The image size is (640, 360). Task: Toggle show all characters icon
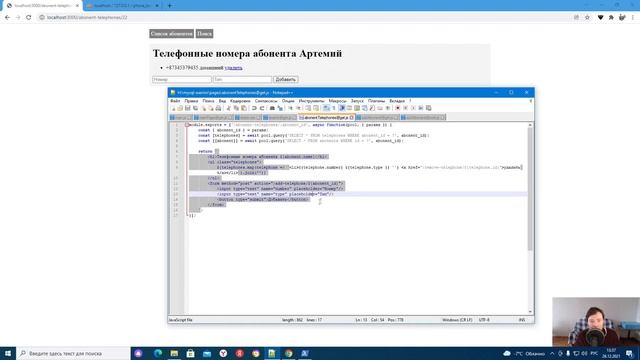click(x=333, y=108)
